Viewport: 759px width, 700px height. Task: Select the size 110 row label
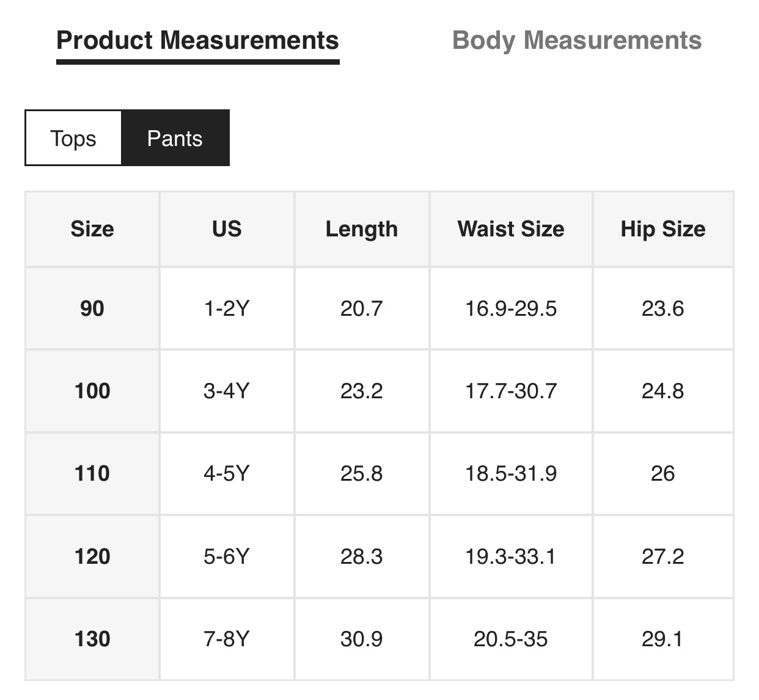92,473
